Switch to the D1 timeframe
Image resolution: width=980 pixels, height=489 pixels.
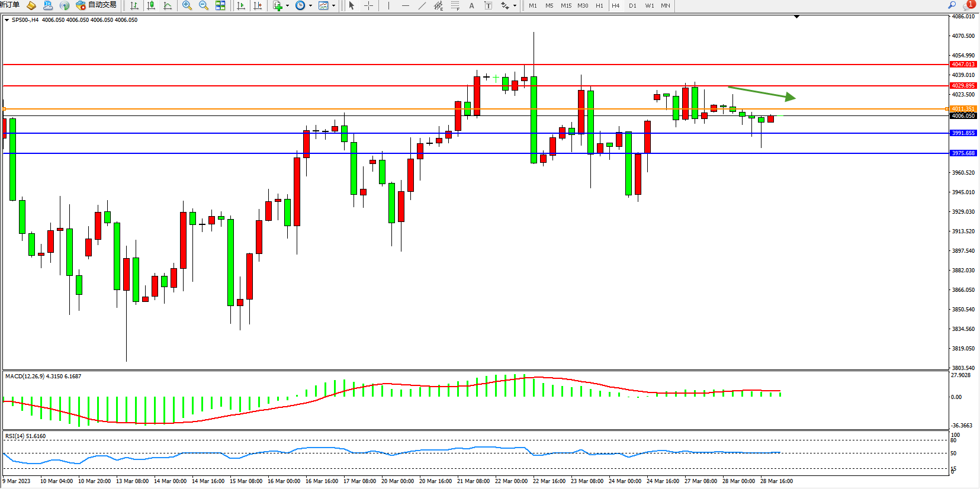632,5
